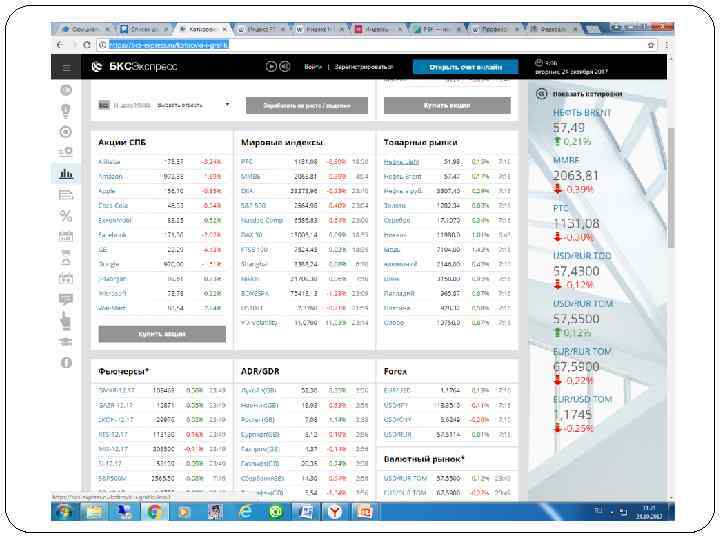Open the pointing hand sidebar icon
The image size is (720, 540).
point(66,321)
